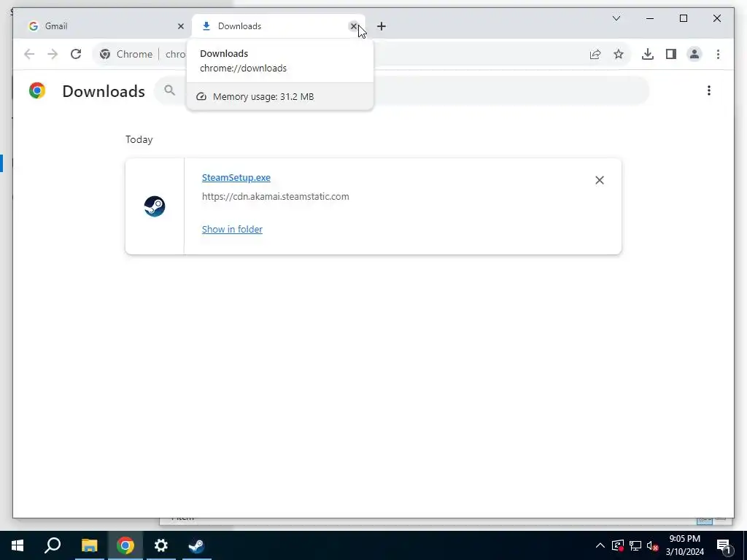Click the Today date heading
The image size is (747, 560).
click(139, 139)
